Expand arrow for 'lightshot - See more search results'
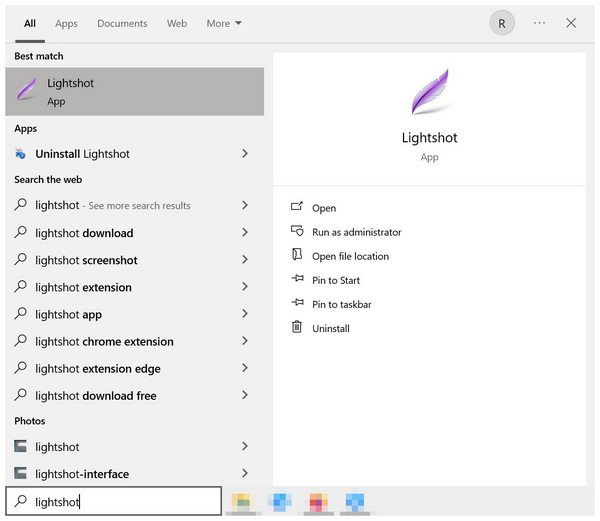 pos(245,205)
